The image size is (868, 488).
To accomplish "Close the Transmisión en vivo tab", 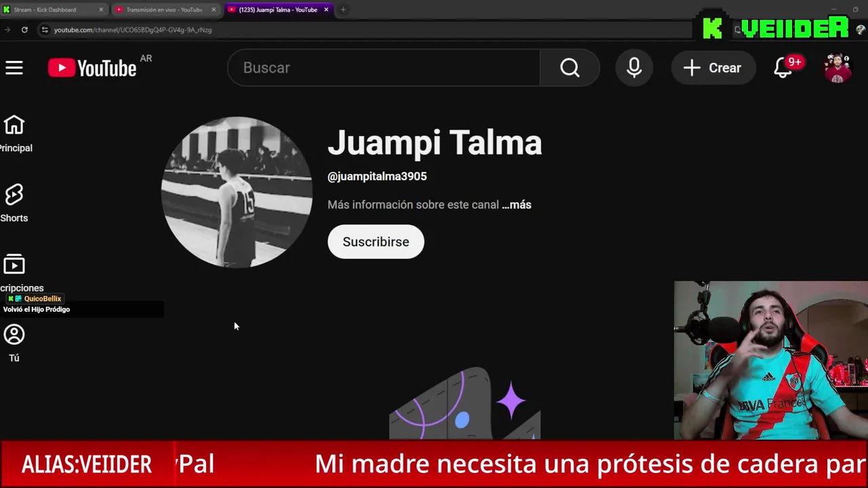I will coord(214,9).
